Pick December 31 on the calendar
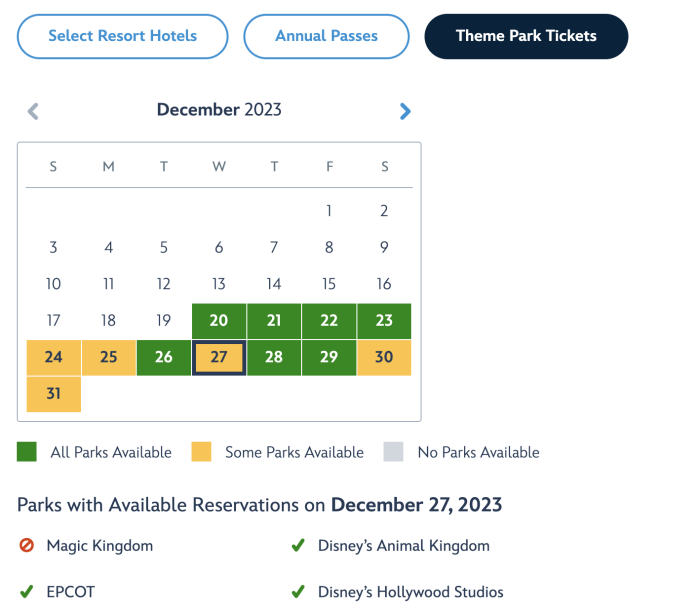Viewport: 700px width, 614px height. tap(54, 394)
